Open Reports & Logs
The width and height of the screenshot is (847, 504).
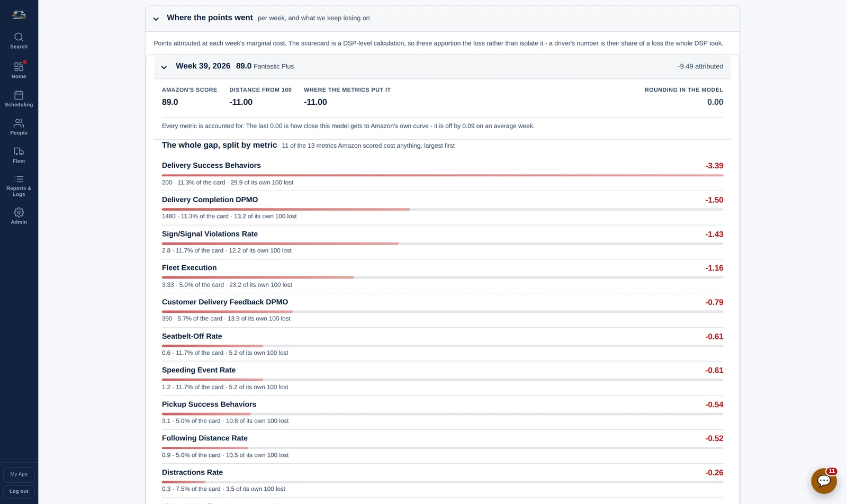coord(19,186)
